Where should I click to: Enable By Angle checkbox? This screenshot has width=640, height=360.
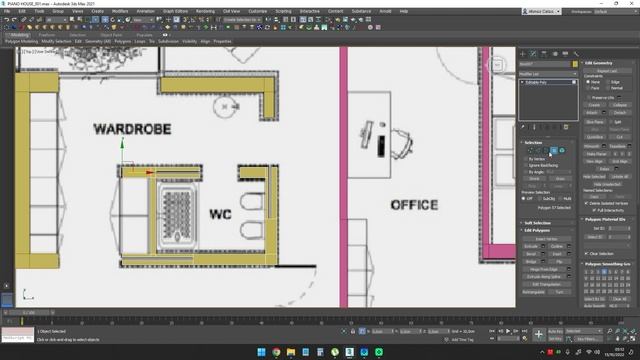[x=526, y=172]
